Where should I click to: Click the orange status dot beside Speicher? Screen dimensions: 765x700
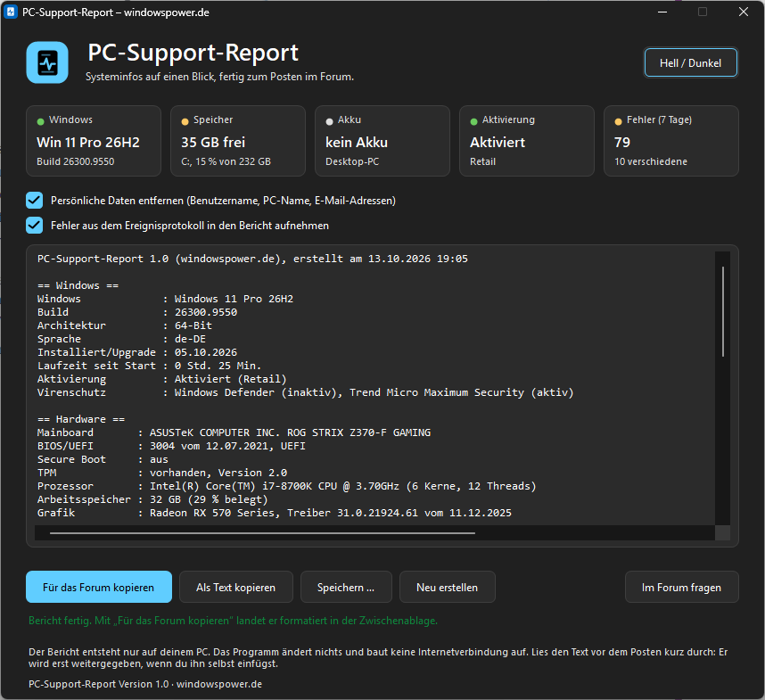185,121
